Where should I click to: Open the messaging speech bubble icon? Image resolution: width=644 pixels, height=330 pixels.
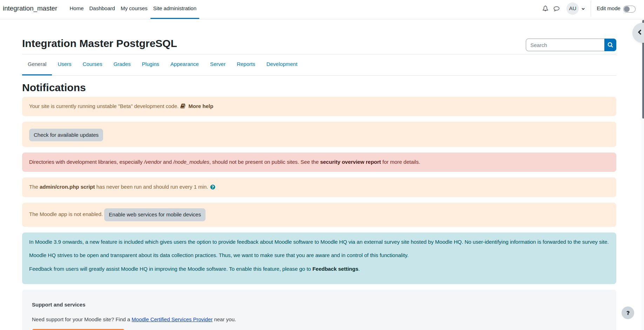tap(556, 8)
